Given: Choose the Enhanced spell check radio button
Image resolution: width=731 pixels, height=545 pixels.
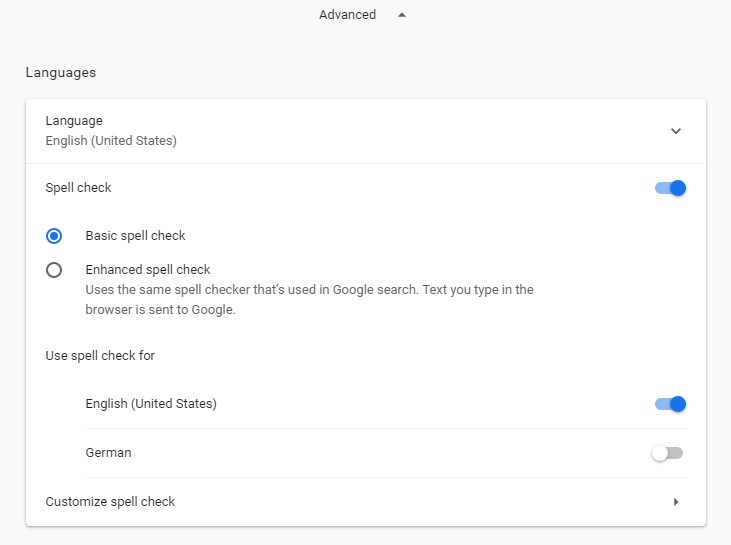Looking at the screenshot, I should 54,270.
